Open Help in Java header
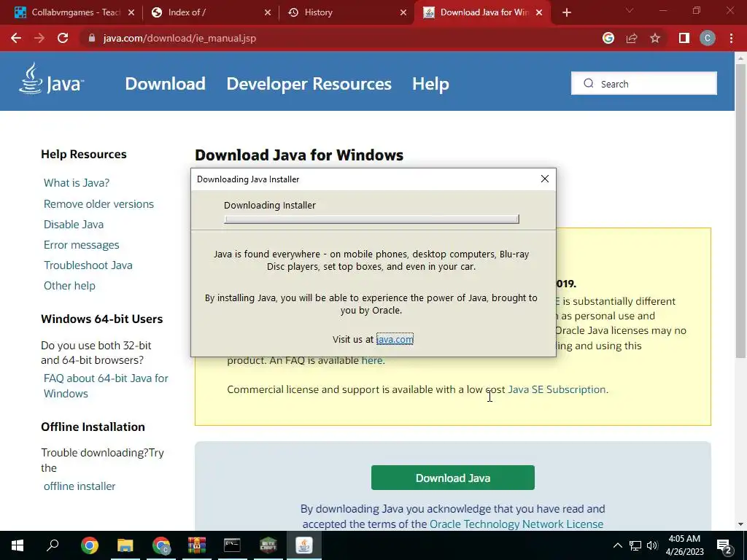This screenshot has width=747, height=560. [x=430, y=84]
